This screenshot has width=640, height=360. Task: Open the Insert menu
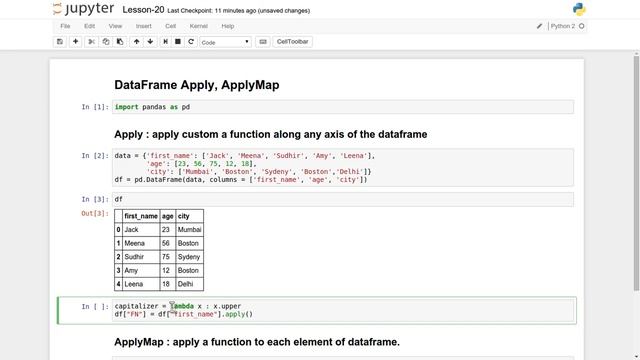click(x=144, y=26)
